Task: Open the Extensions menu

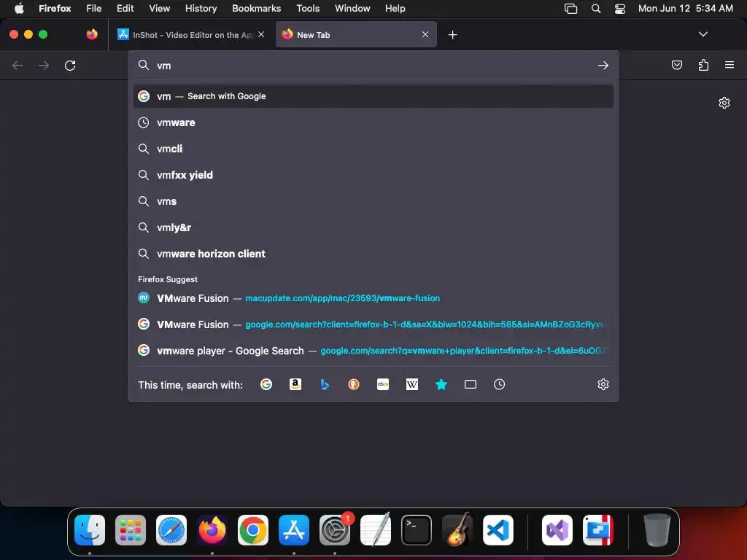Action: (703, 65)
